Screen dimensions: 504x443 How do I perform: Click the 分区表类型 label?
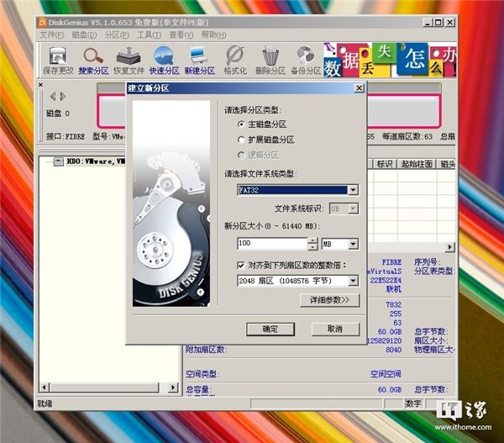[x=434, y=272]
